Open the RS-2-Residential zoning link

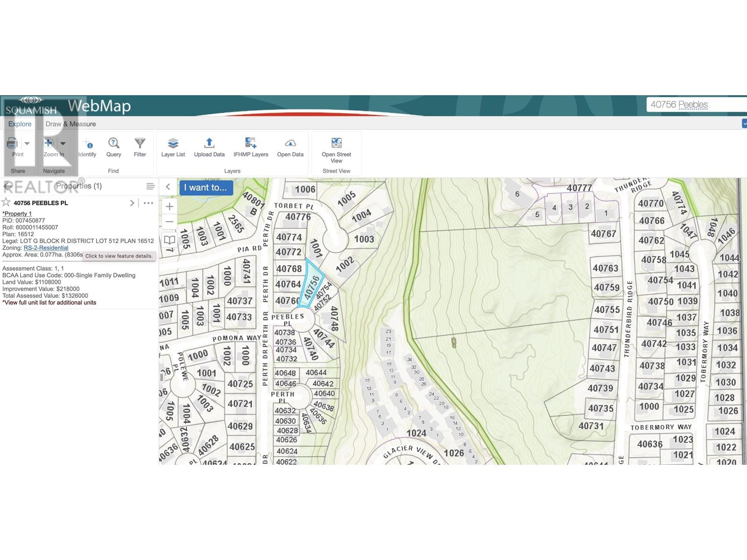click(x=46, y=248)
